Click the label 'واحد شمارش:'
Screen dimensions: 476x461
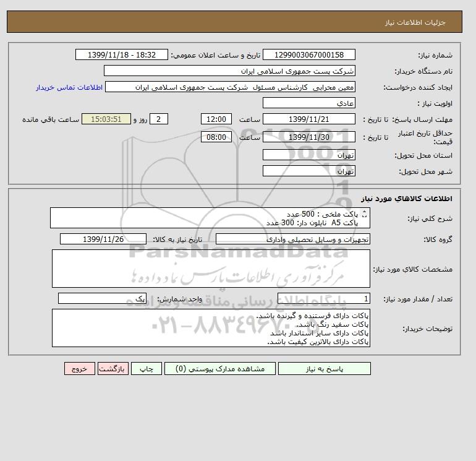point(179,299)
